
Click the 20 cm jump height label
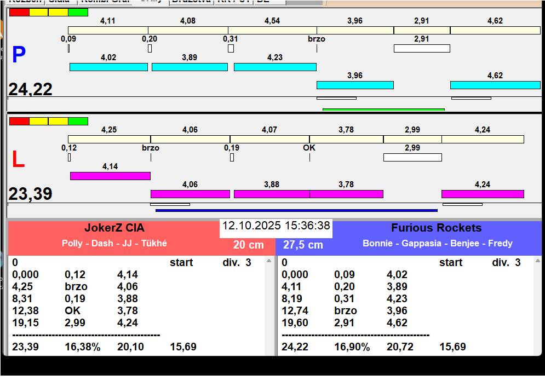(x=249, y=245)
